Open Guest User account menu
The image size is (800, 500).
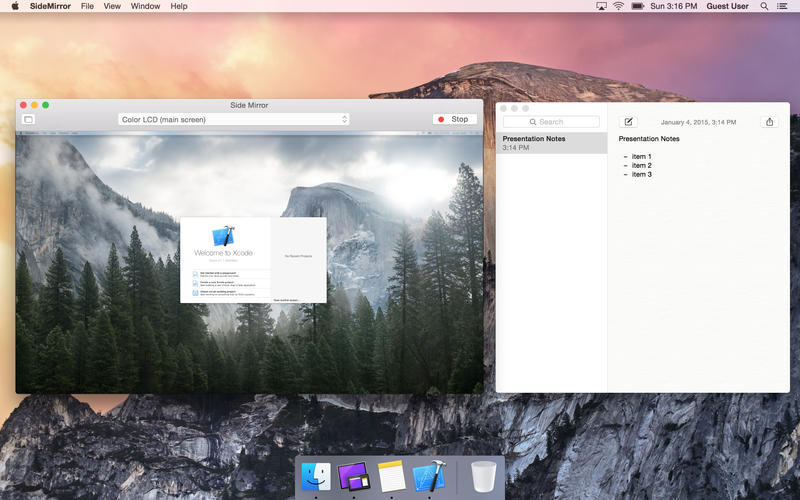point(727,6)
